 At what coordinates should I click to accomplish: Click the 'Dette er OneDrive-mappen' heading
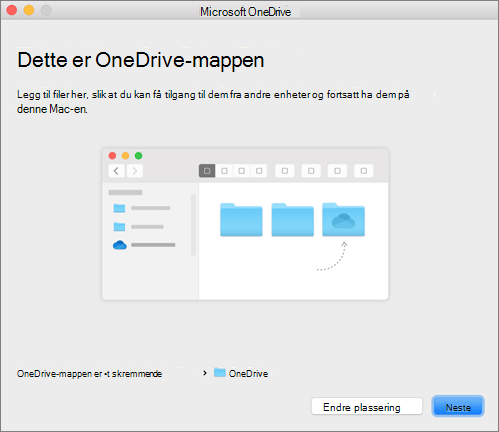pyautogui.click(x=141, y=61)
